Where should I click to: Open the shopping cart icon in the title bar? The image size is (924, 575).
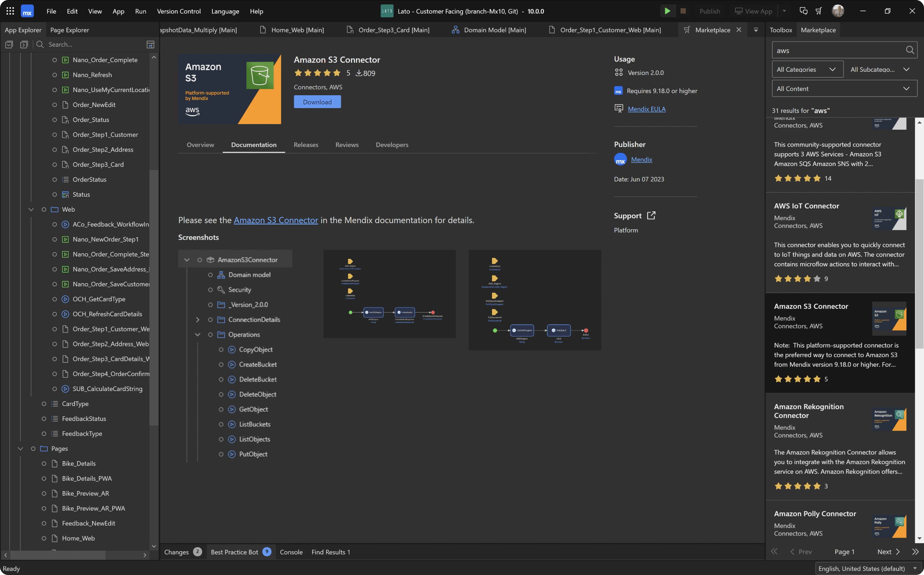pos(819,11)
